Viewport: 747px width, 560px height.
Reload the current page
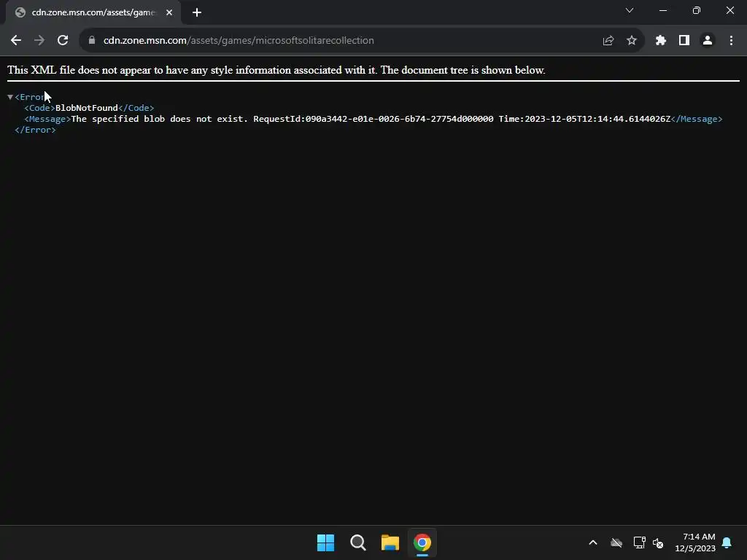[x=63, y=41]
